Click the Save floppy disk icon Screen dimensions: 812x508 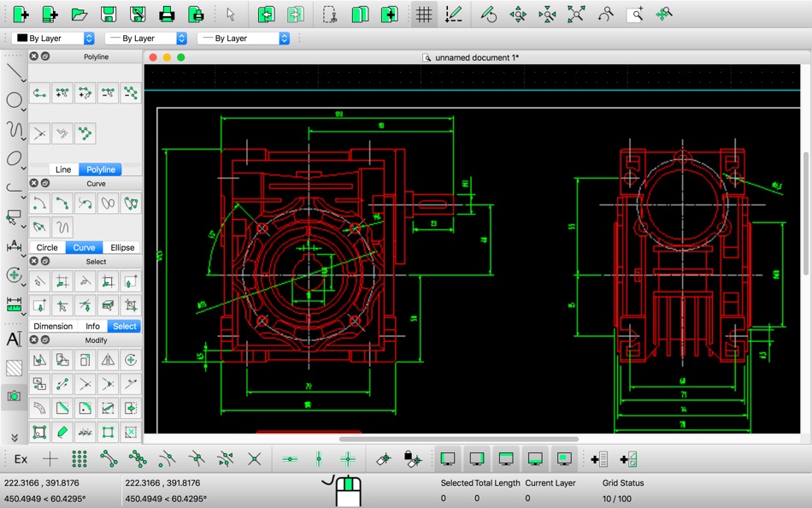(109, 14)
